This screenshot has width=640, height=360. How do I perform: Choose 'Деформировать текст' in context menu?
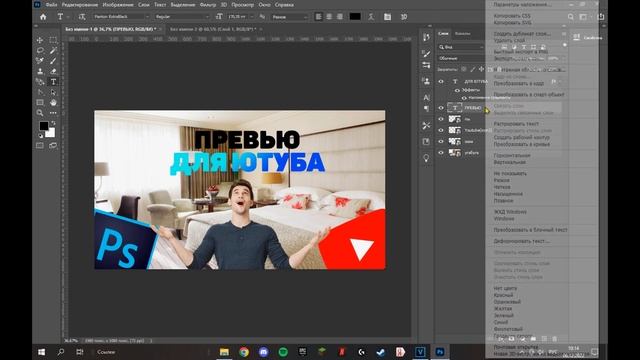tap(521, 241)
